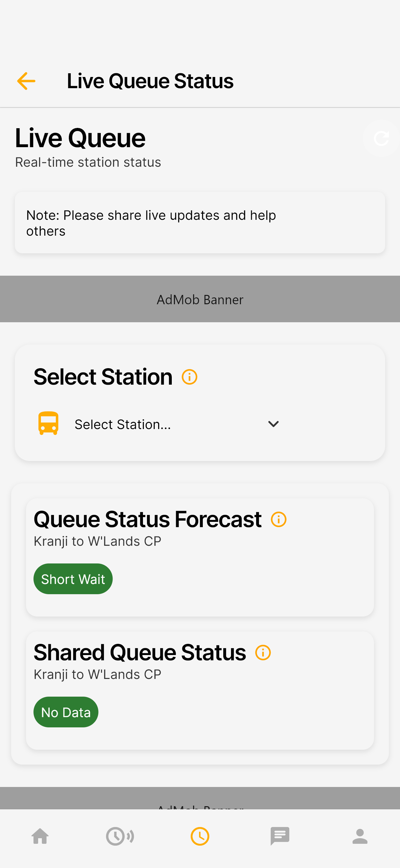The image size is (400, 868).
Task: Expand the Select Station dropdown chevron
Action: 273,424
